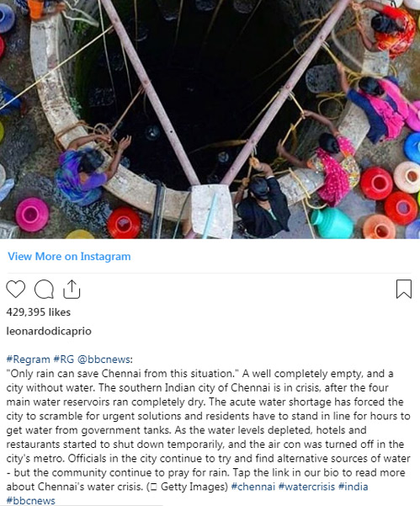Open the leonardodicaprio profile
Screen dimensions: 420x506
pos(49,331)
